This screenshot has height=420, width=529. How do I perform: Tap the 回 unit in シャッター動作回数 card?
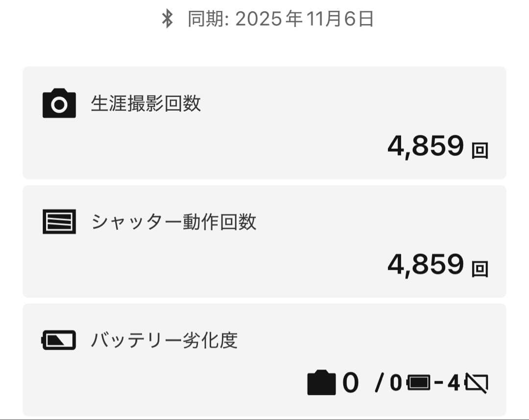(x=480, y=269)
